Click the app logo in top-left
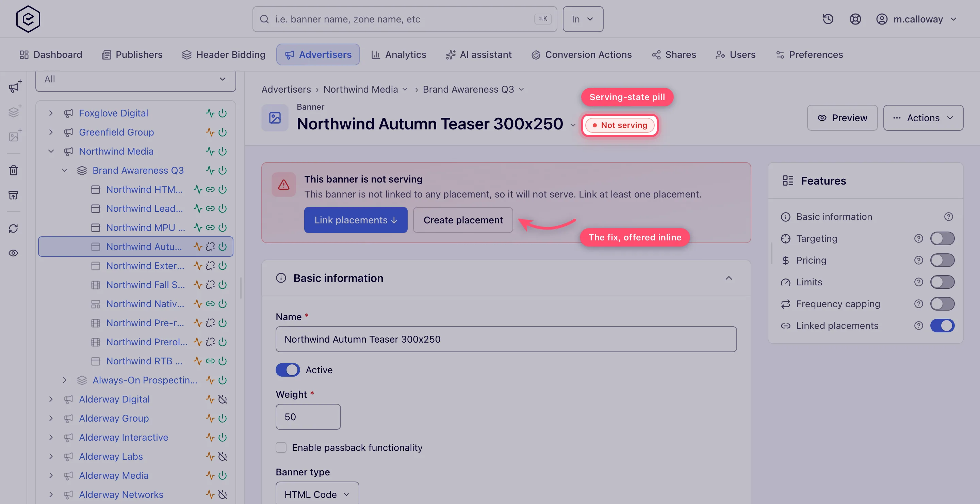The height and width of the screenshot is (504, 980). [28, 19]
